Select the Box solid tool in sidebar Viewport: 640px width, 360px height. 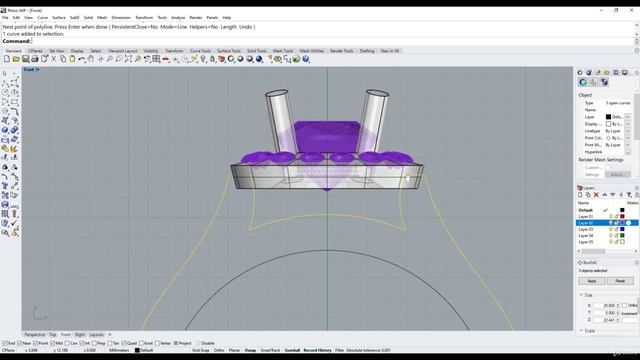coord(5,130)
